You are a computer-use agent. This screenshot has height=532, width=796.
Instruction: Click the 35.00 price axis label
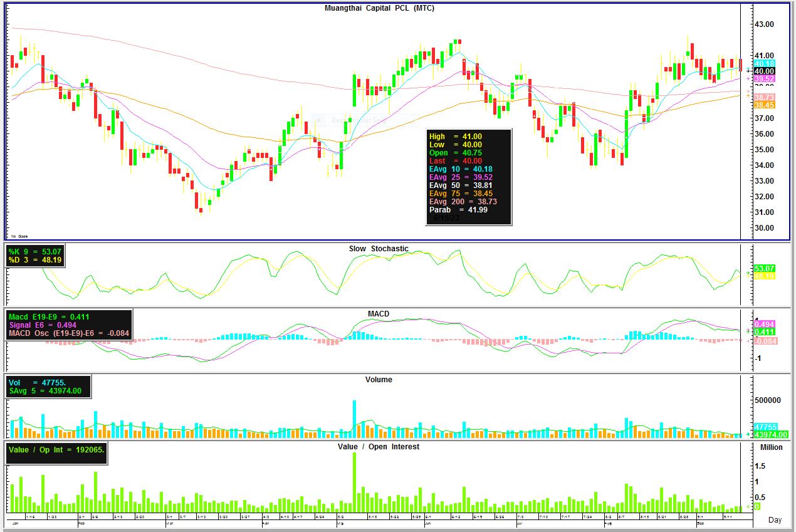coord(765,150)
